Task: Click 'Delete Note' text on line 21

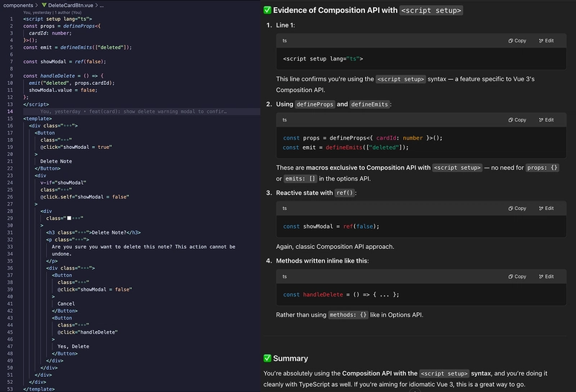Action: pyautogui.click(x=56, y=162)
